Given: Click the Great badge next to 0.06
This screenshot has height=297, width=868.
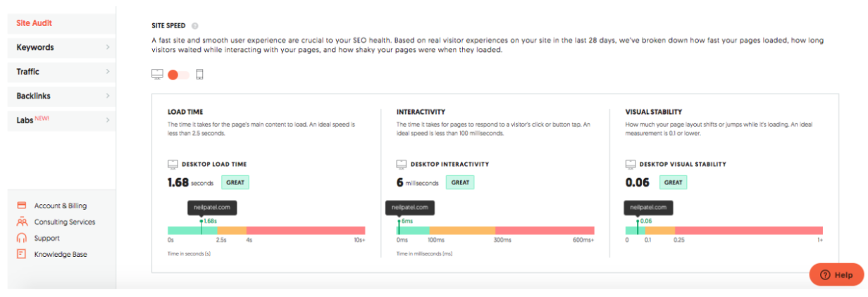Looking at the screenshot, I should pos(673,182).
